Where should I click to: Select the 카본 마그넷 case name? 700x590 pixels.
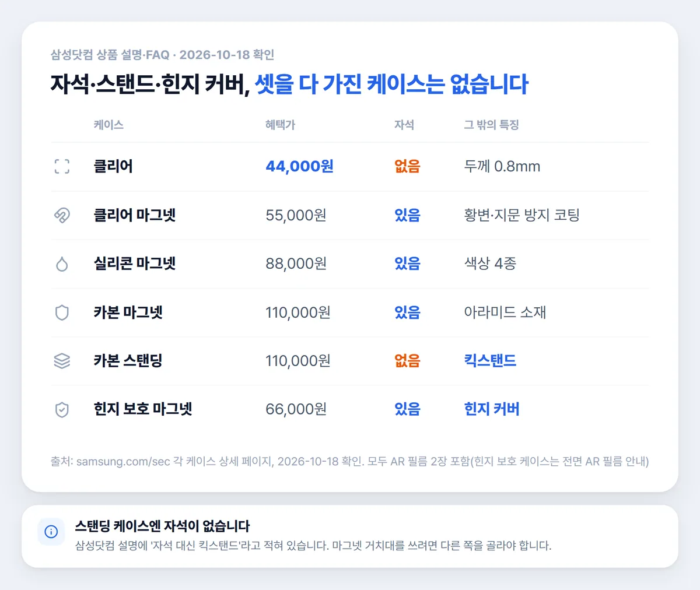tap(128, 312)
